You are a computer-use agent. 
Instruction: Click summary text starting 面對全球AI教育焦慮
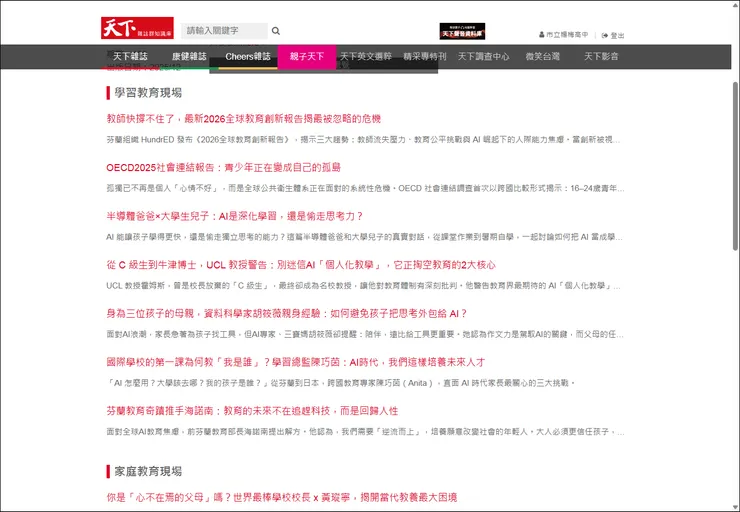point(365,431)
